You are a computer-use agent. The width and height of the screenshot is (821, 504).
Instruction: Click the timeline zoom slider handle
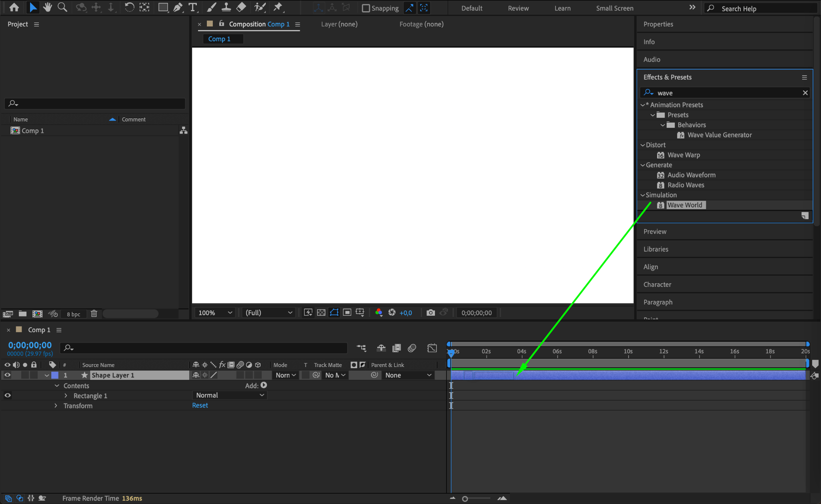coord(465,499)
